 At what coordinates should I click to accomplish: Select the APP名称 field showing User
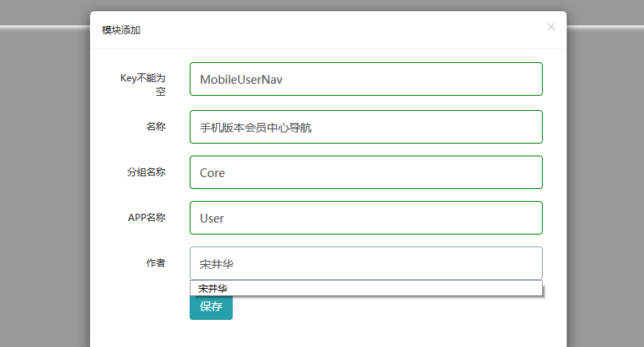(x=366, y=218)
